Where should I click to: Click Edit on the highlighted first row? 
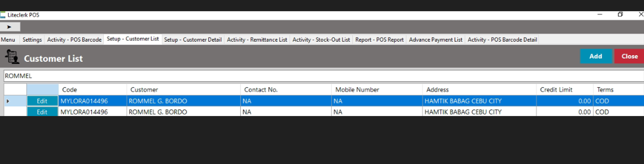42,101
